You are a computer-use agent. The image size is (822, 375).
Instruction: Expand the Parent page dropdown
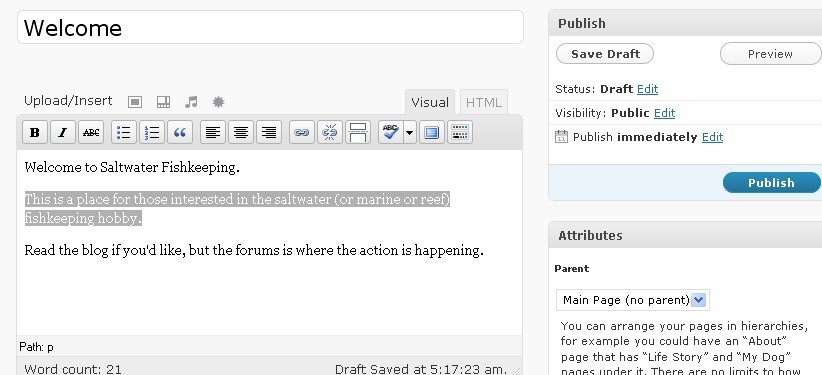coord(633,300)
